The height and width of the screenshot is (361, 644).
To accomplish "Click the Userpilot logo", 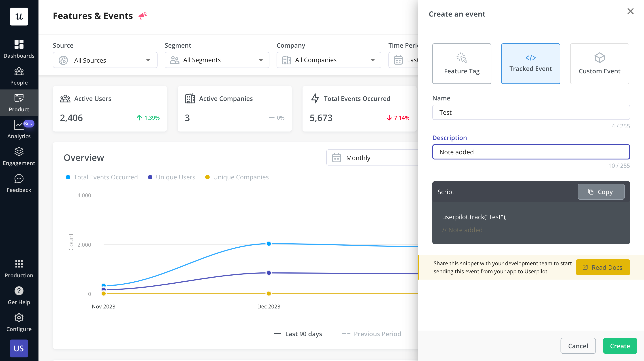I will (19, 17).
